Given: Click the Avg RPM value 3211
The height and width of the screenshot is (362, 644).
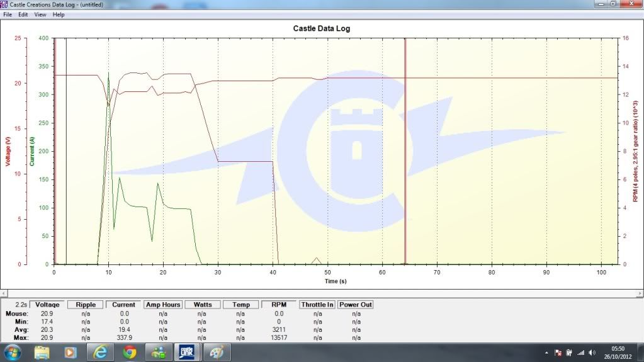Looking at the screenshot, I should tap(279, 329).
